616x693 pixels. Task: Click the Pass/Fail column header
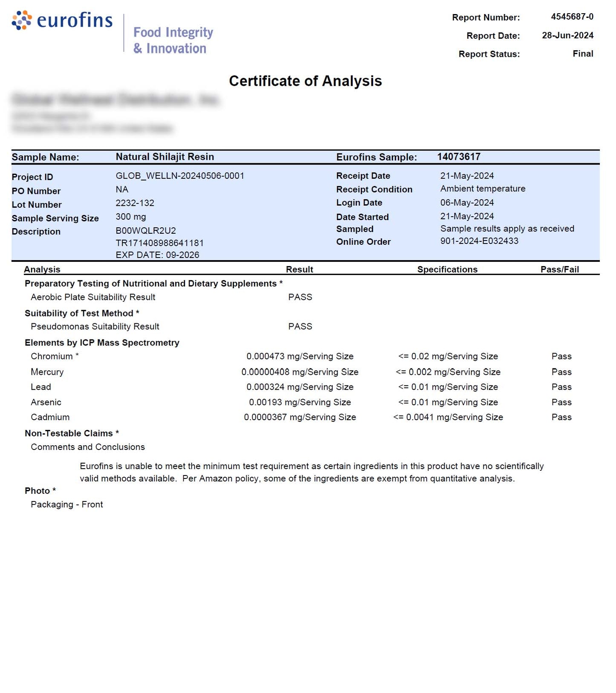(559, 269)
